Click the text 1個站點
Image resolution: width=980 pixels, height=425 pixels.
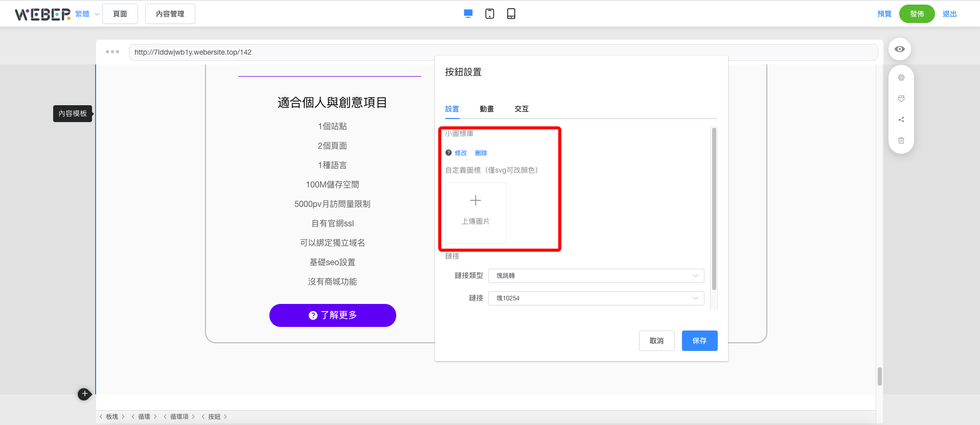click(332, 126)
